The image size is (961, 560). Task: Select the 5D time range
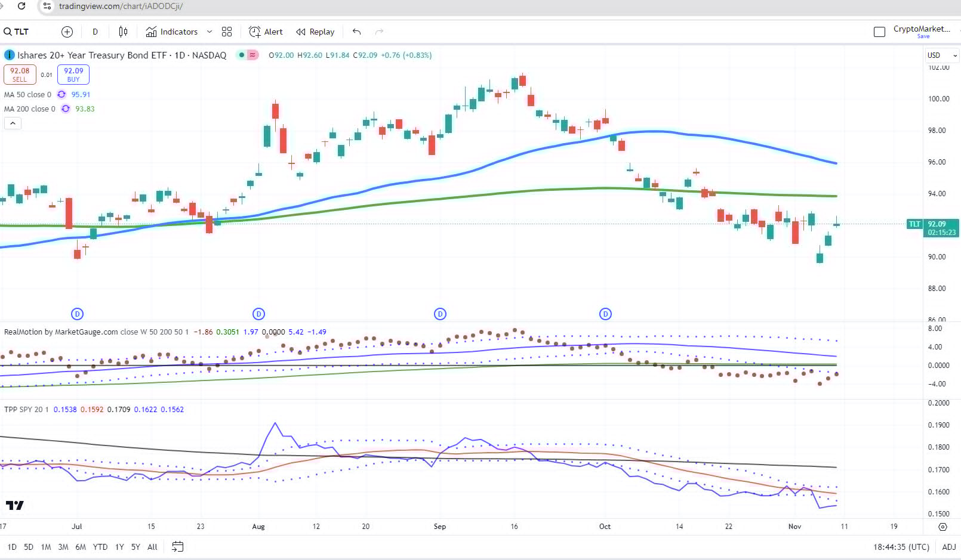click(x=29, y=547)
